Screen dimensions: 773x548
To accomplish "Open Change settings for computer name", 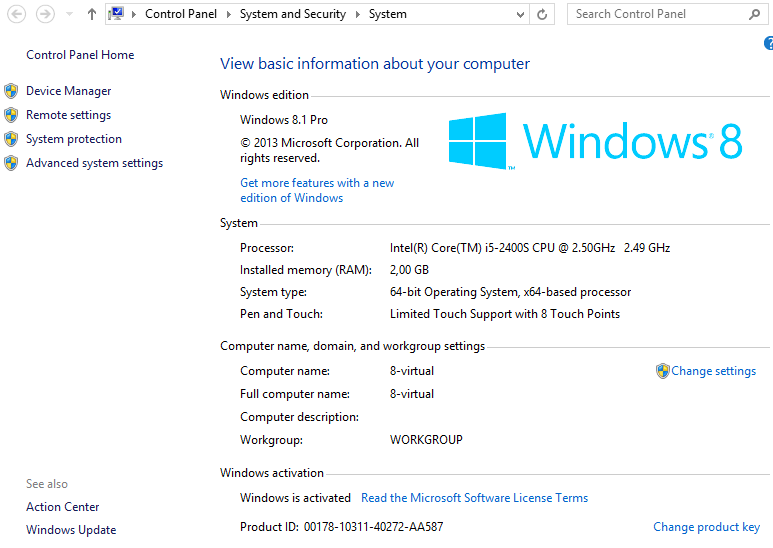I will (713, 371).
